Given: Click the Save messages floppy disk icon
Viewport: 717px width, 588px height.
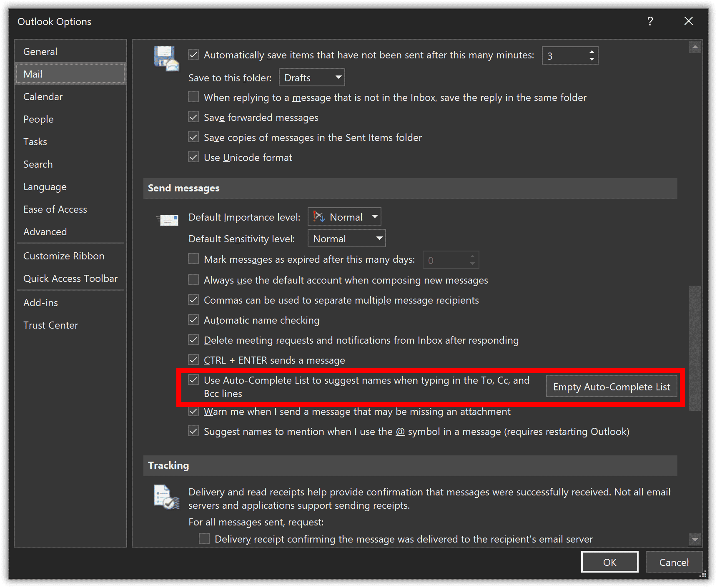Looking at the screenshot, I should click(x=167, y=59).
